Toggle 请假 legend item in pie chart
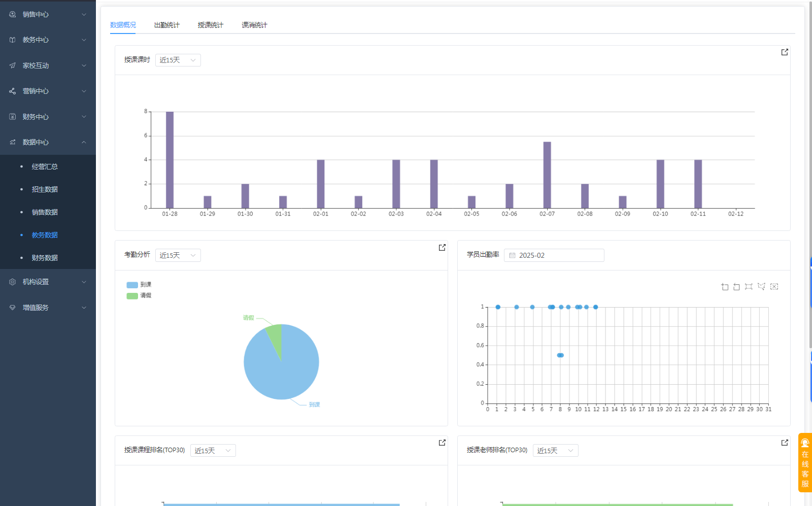 [x=139, y=296]
